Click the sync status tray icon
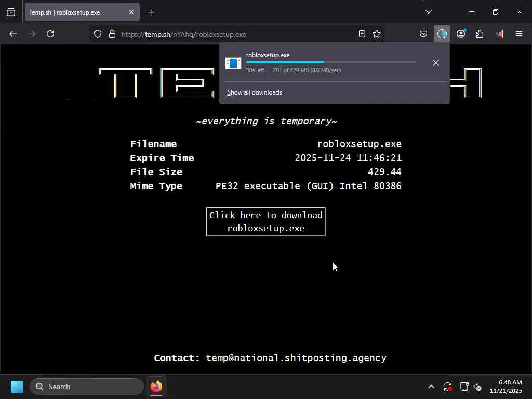Screen dimensions: 532x399 (447, 387)
